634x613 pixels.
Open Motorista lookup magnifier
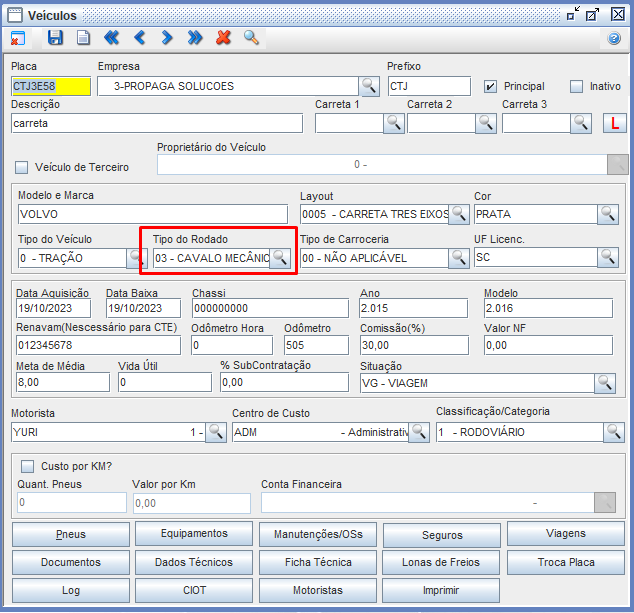[216, 432]
